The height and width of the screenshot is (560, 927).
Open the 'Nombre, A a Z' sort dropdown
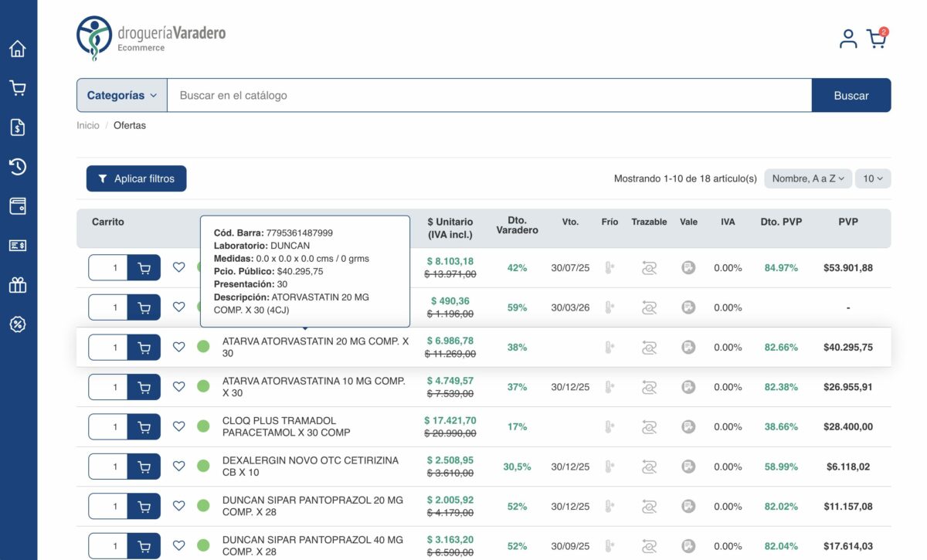[808, 178]
